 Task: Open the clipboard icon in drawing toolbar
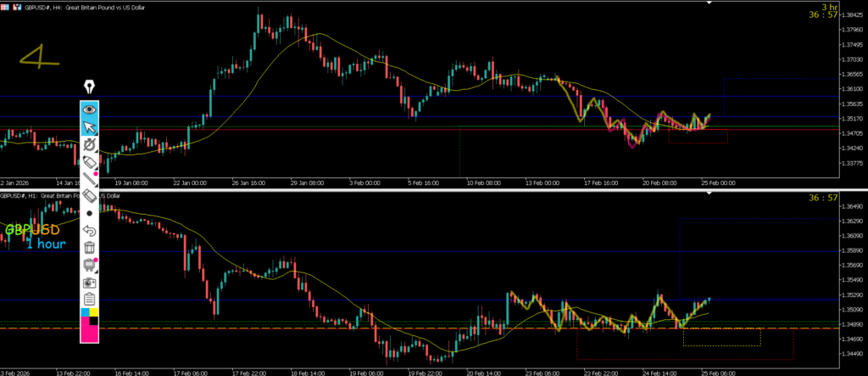89,300
